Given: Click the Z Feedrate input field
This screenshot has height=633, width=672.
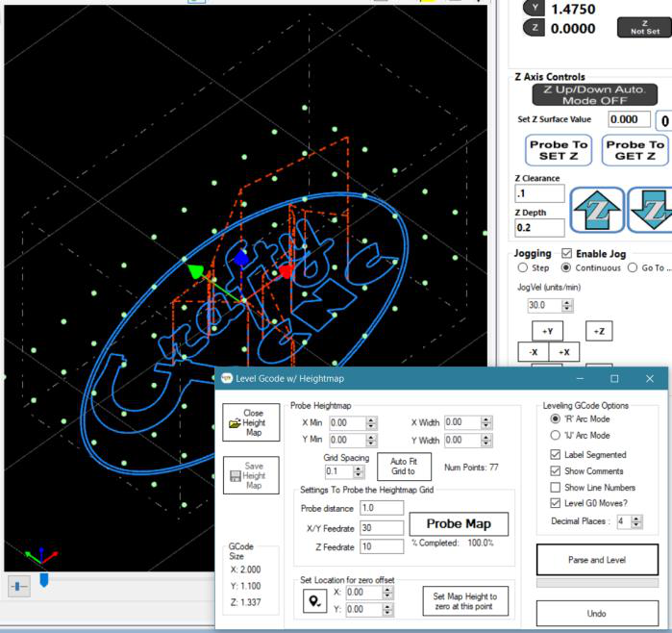Looking at the screenshot, I should [x=382, y=546].
